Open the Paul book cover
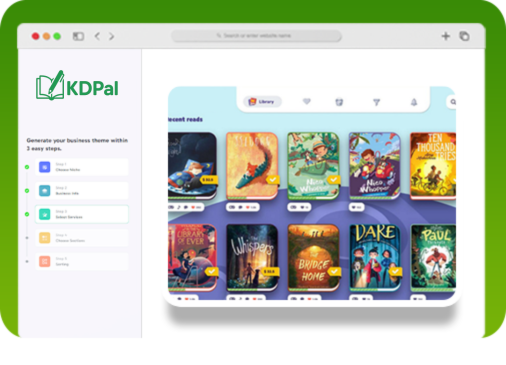This screenshot has height=365, width=506. click(x=433, y=257)
